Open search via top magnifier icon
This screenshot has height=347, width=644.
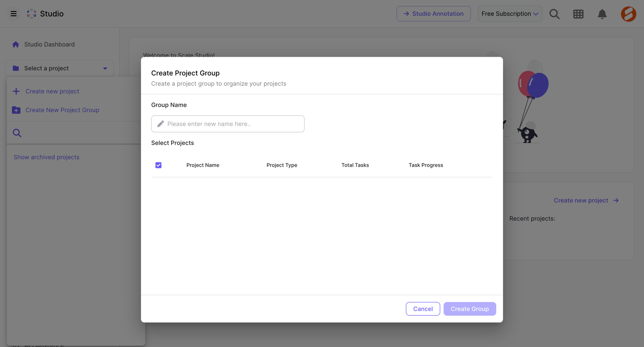[x=554, y=14]
